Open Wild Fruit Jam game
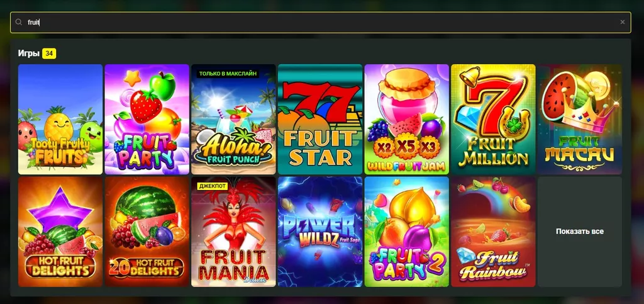Screen dimensions: 644x304 point(407,119)
